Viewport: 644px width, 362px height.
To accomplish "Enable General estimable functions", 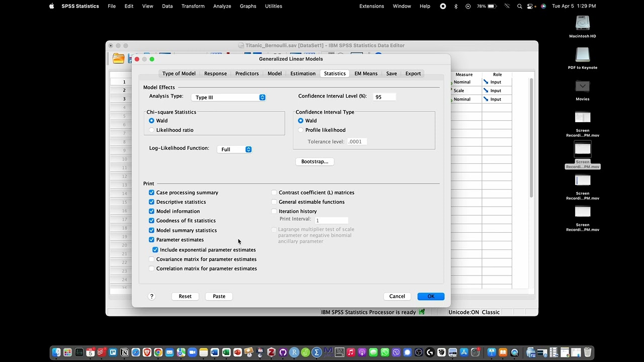I will click(274, 202).
